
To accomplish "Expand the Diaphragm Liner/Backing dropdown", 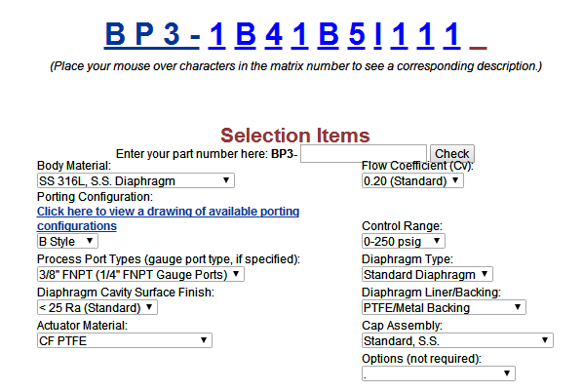I will [444, 307].
